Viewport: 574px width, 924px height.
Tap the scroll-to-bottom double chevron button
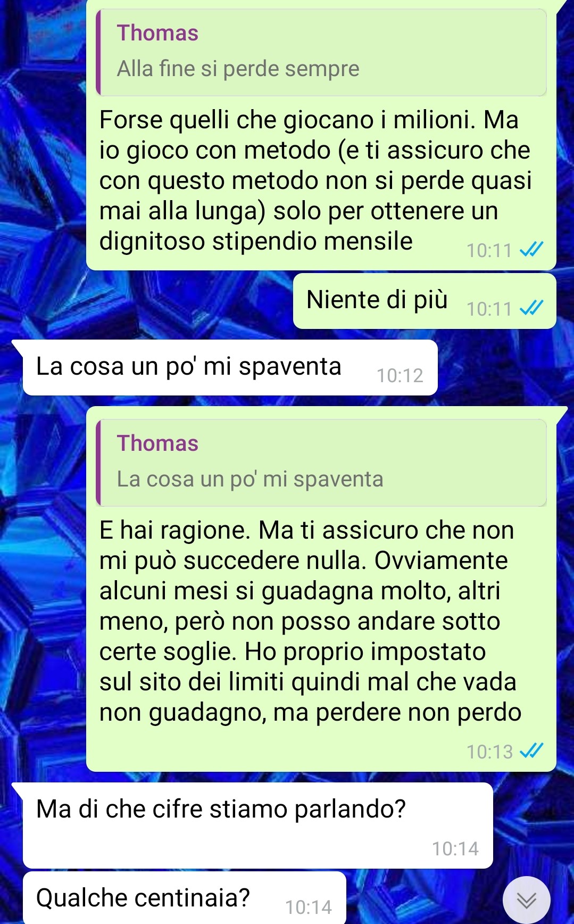pyautogui.click(x=526, y=900)
